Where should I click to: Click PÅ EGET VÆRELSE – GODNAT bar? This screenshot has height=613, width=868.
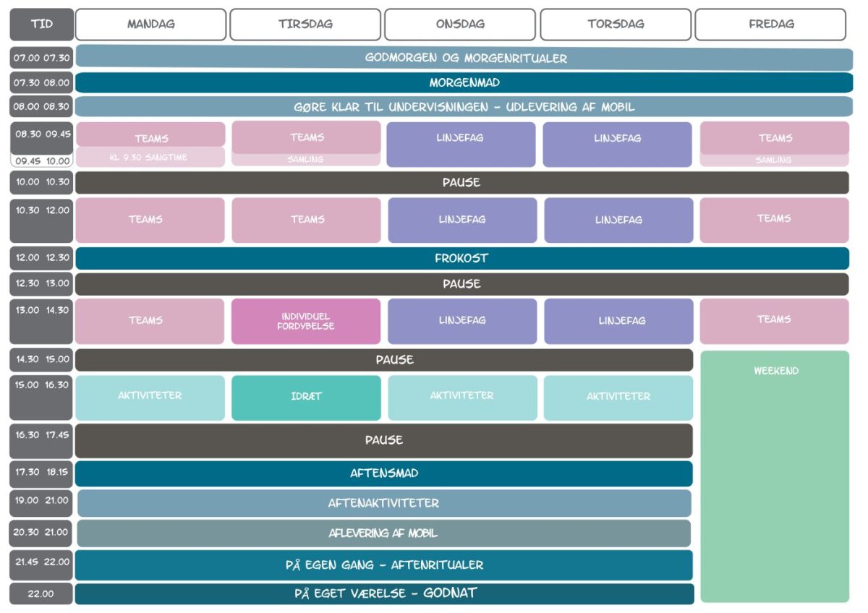(384, 593)
